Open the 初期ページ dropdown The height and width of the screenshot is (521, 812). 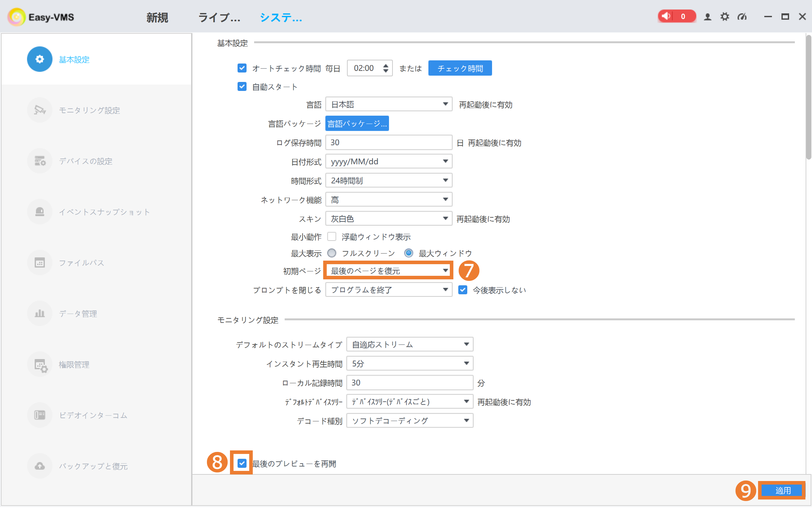click(x=388, y=271)
